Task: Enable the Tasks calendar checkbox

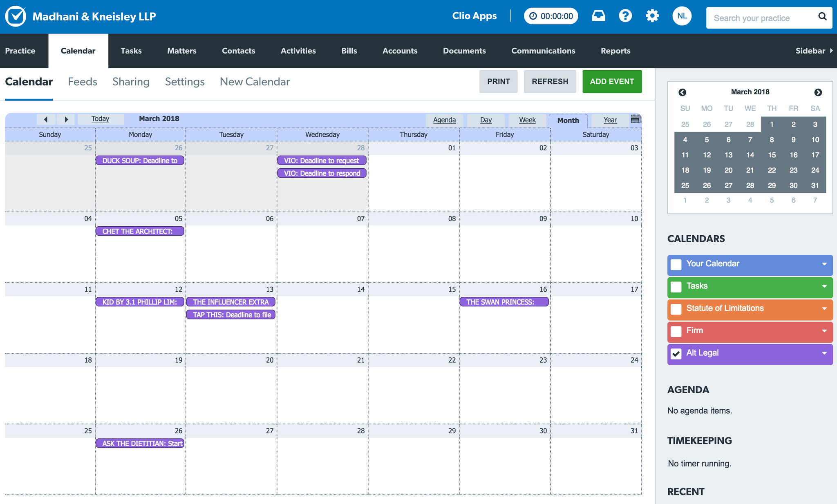Action: click(x=676, y=287)
